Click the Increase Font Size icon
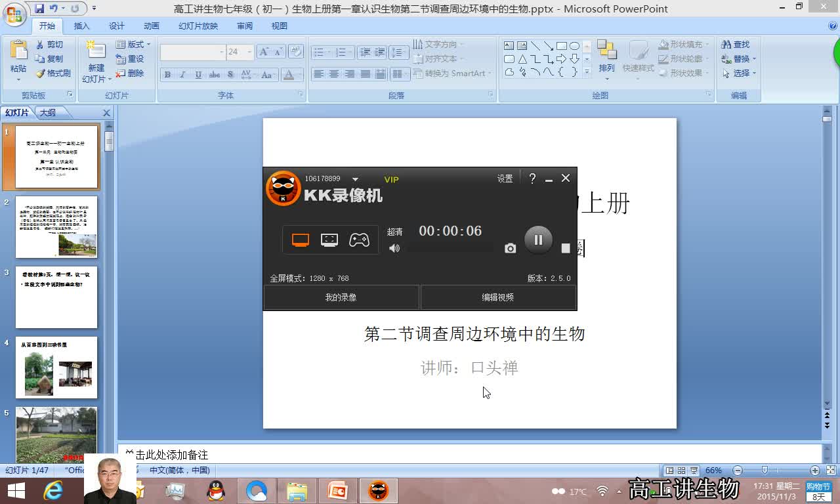The width and height of the screenshot is (840, 504). tap(264, 52)
